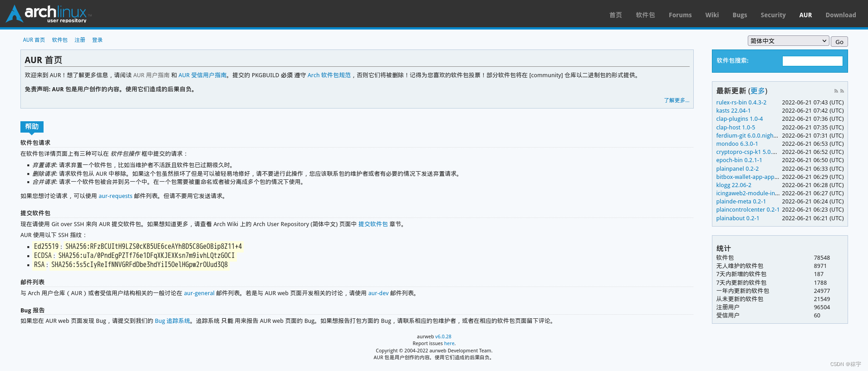Click the 注册用户 count 96504
Screen dimensions: 868x371
coord(822,307)
